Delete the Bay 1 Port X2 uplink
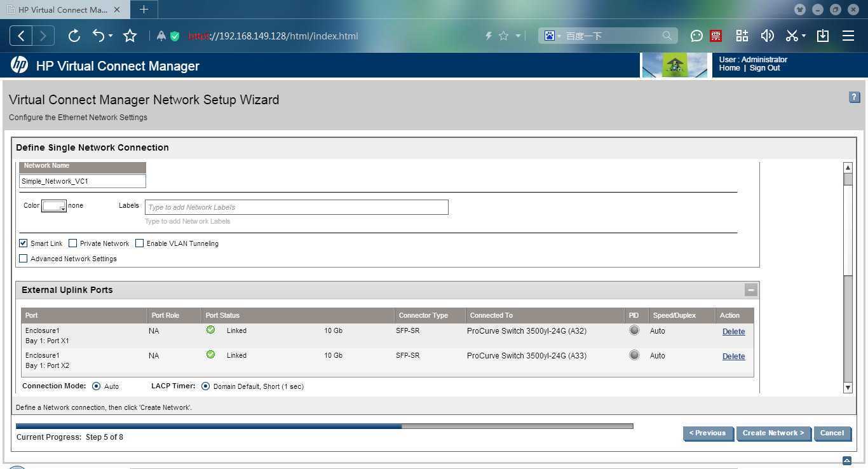 coord(733,356)
